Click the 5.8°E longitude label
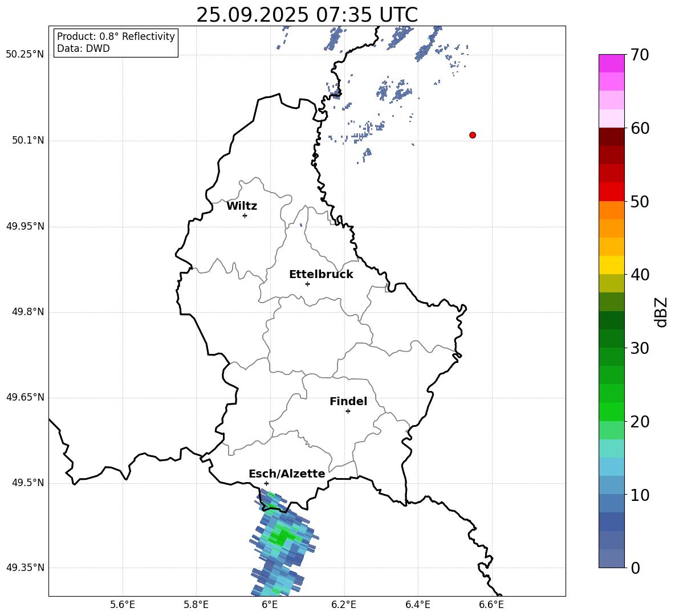Image resolution: width=675 pixels, height=616 pixels. [196, 605]
